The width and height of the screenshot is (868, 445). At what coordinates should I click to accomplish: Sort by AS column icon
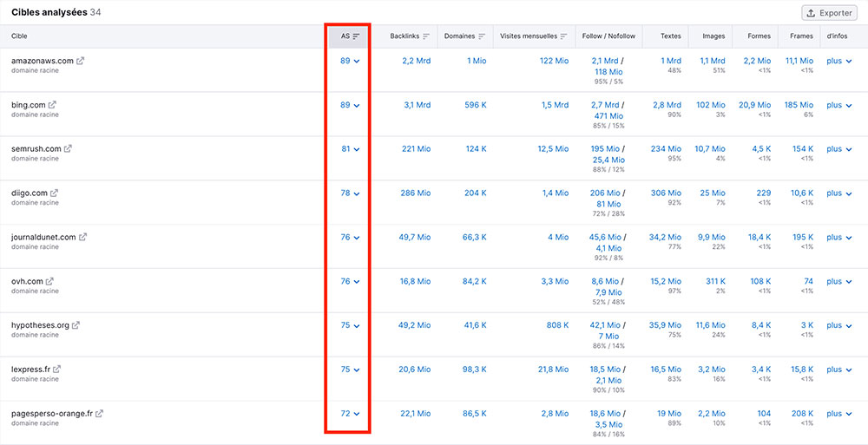357,36
